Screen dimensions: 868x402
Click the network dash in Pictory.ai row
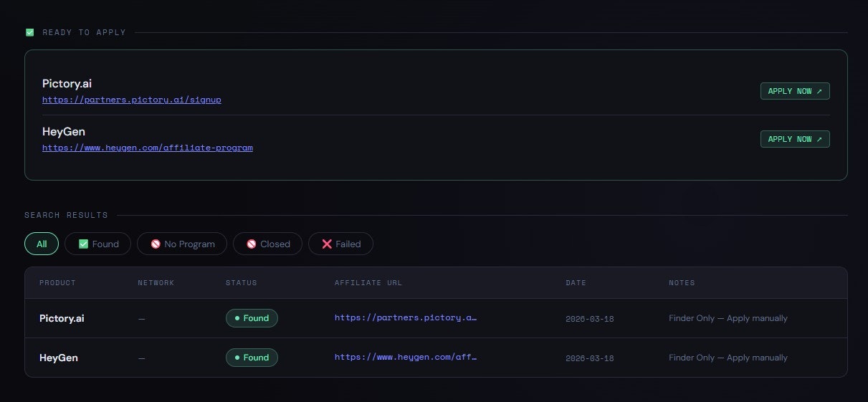click(141, 318)
